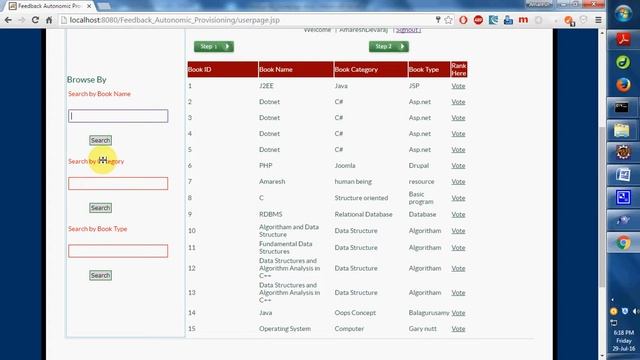640x360 pixels.
Task: Reload the page with the refresh icon
Action: (x=35, y=20)
